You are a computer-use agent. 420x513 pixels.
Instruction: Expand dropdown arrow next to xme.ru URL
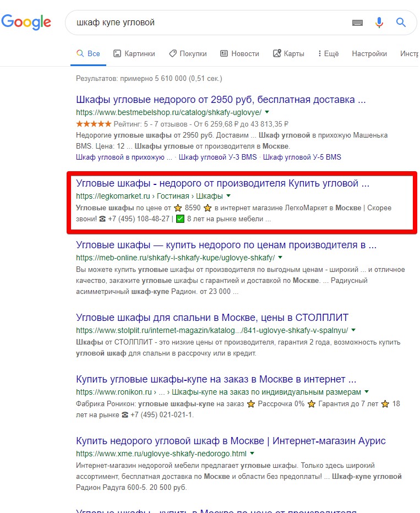(252, 454)
